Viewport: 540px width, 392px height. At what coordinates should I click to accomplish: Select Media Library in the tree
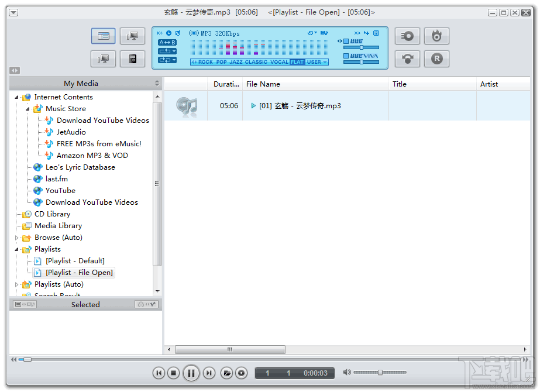click(58, 226)
